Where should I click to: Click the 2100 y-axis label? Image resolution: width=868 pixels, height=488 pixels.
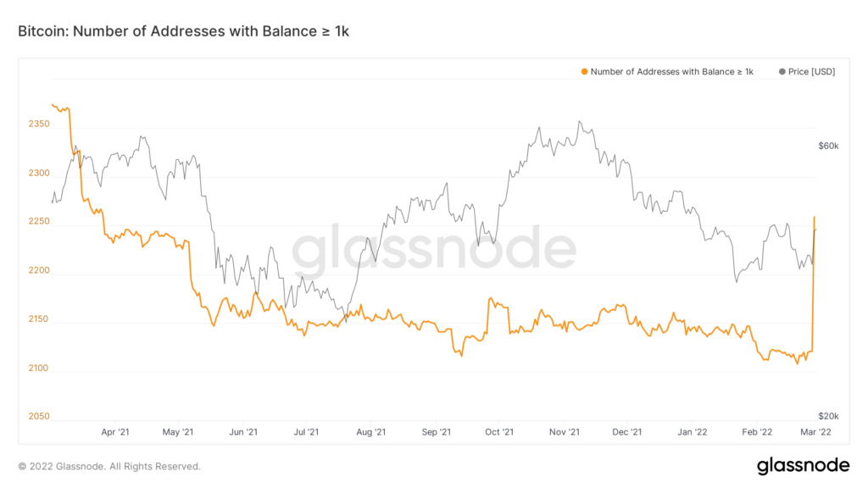click(x=39, y=368)
